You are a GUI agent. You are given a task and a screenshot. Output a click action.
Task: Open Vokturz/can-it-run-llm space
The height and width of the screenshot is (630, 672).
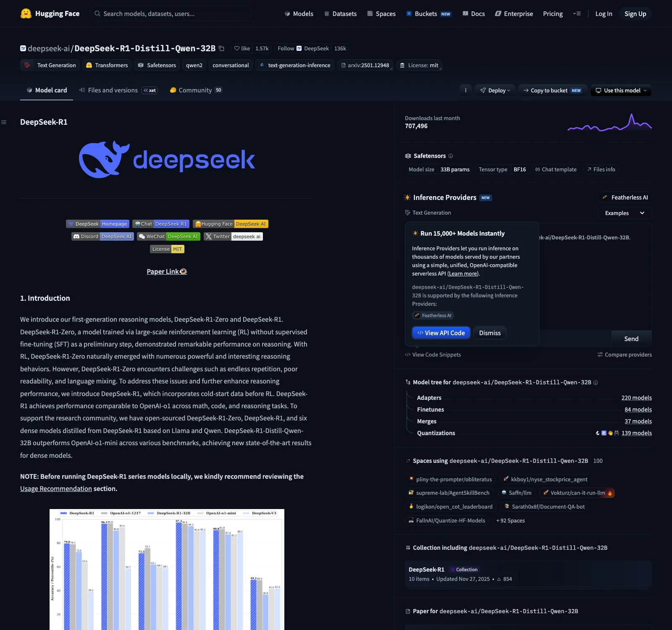coord(577,493)
